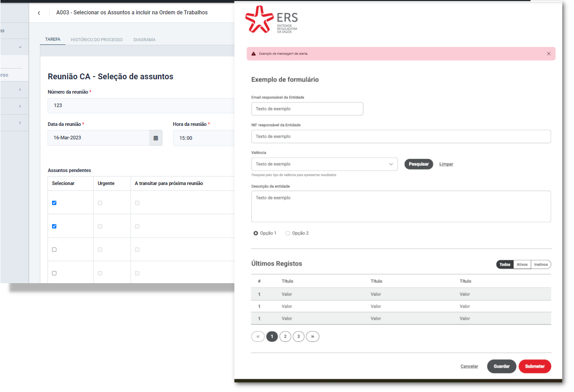Screen dimensions: 574x392
Task: Open the calendar picker for Data da reunião
Action: click(x=156, y=138)
